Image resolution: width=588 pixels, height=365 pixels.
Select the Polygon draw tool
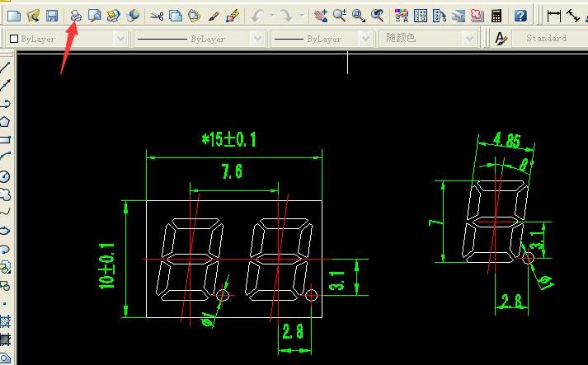click(5, 121)
